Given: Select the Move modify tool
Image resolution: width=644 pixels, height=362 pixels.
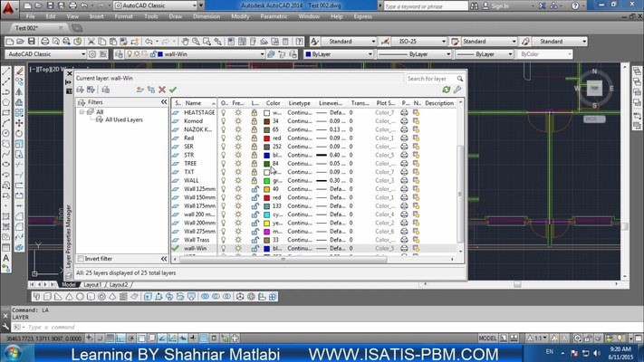Looking at the screenshot, I should pyautogui.click(x=19, y=123).
